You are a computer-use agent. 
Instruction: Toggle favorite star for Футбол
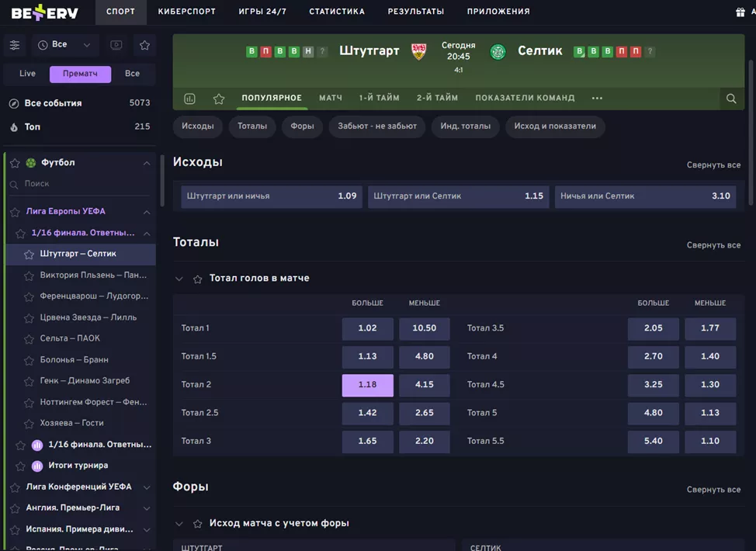click(15, 163)
